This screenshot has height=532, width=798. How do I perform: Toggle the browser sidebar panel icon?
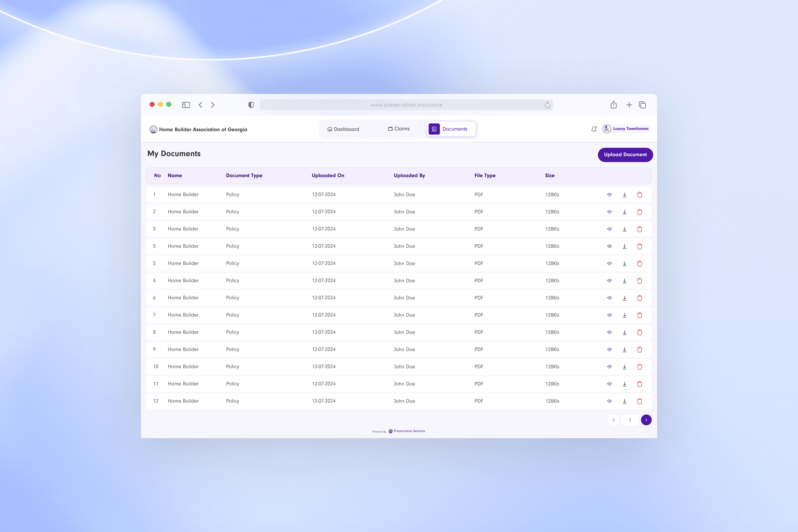pos(186,105)
